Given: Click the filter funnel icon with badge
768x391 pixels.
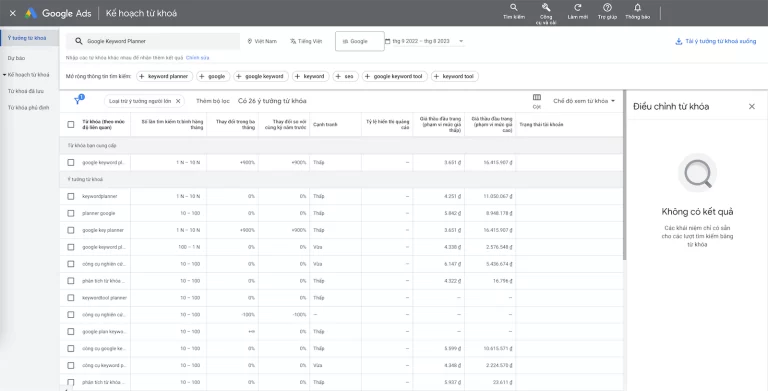Looking at the screenshot, I should tap(77, 100).
